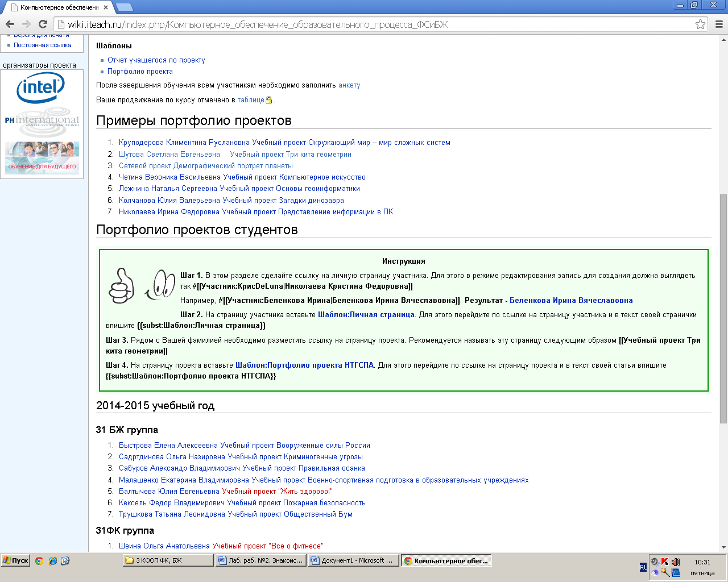The image size is (728, 582).
Task: Click Компьютерное обес... taskbar button
Action: [446, 560]
